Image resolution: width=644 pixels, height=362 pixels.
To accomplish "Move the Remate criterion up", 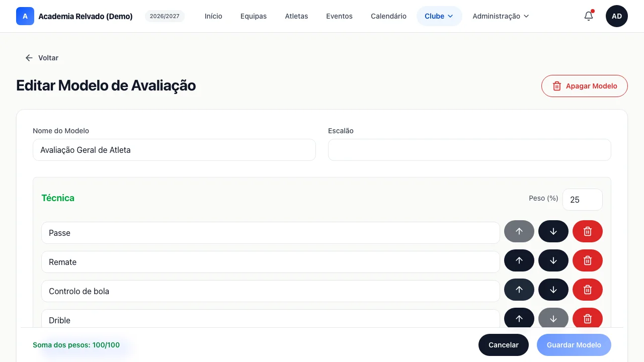I will click(x=519, y=260).
